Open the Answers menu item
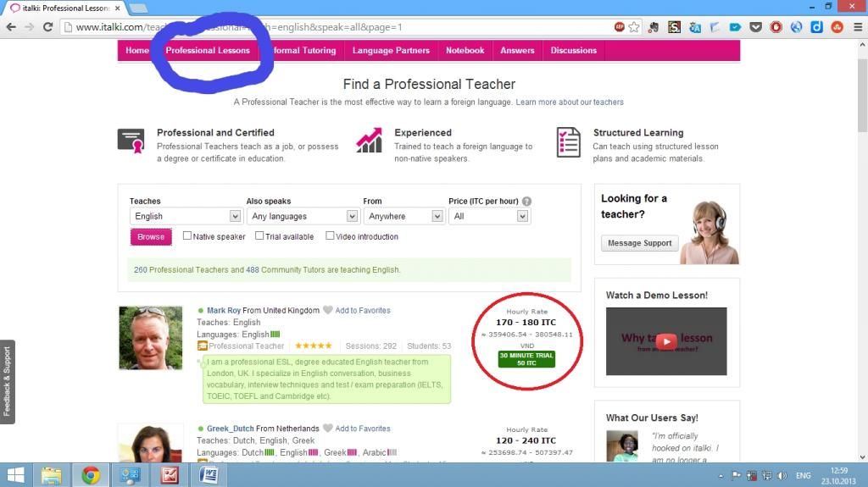This screenshot has width=868, height=487. [x=517, y=50]
